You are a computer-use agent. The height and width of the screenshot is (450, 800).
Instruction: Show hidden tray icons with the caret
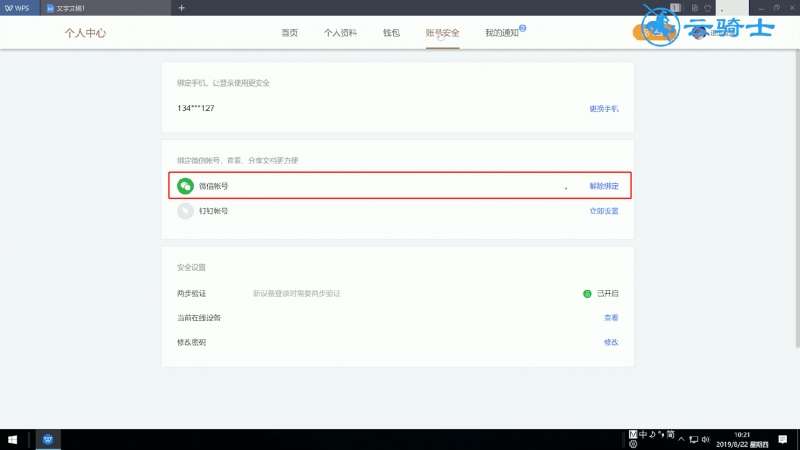(681, 439)
